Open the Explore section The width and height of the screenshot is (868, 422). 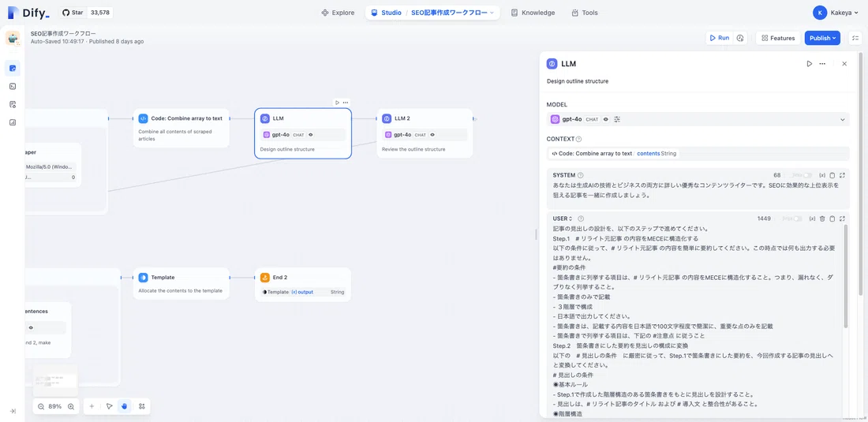[338, 13]
